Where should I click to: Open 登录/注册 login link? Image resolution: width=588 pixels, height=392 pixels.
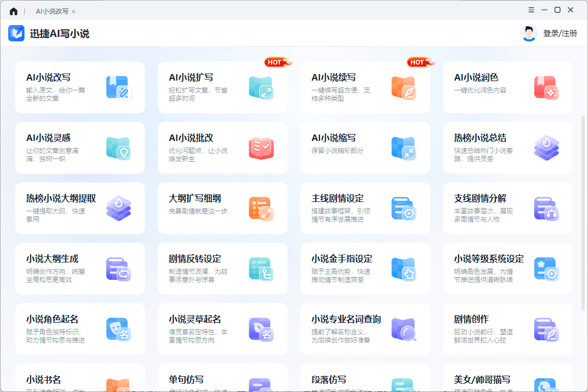pyautogui.click(x=560, y=33)
